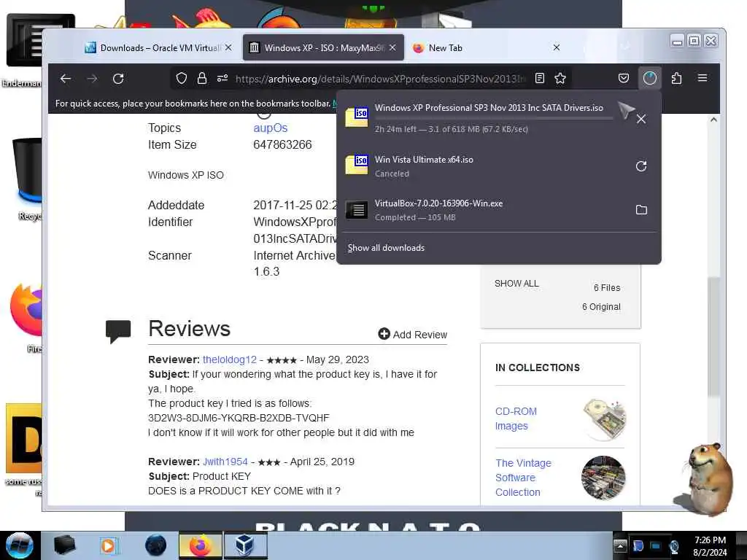Open site permissions icon in address bar
Image resolution: width=747 pixels, height=560 pixels.
(x=222, y=78)
